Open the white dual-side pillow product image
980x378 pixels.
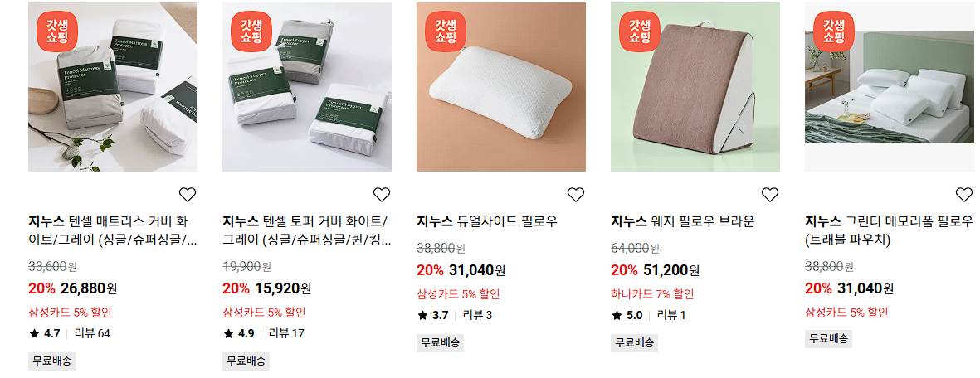[x=501, y=87]
